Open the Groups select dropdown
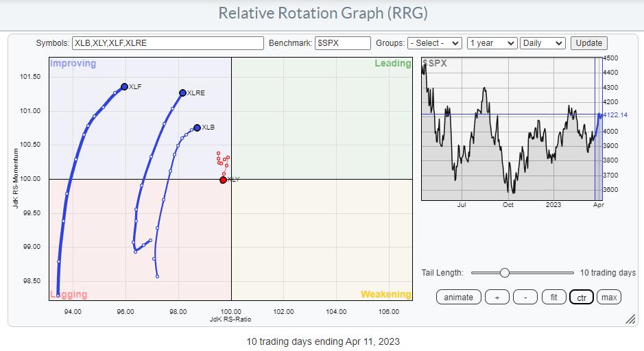This screenshot has height=351, width=644. click(x=434, y=43)
